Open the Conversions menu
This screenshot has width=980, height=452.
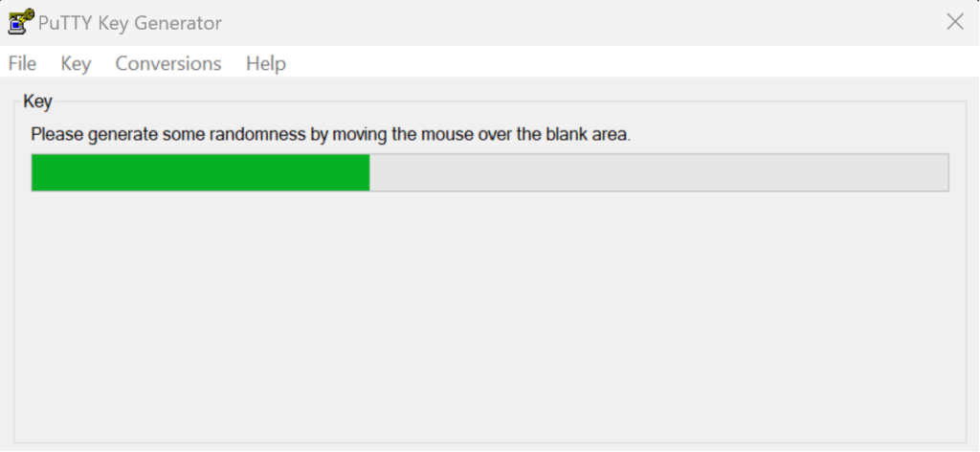pos(168,63)
